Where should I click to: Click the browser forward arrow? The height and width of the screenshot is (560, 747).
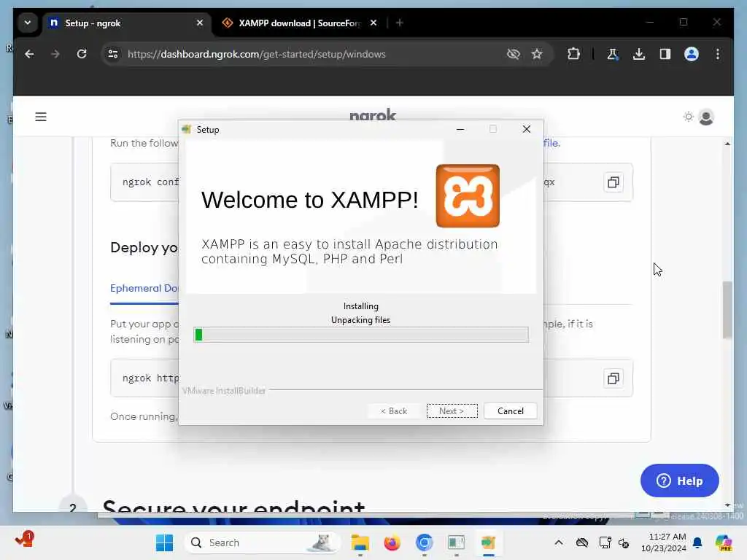point(55,54)
